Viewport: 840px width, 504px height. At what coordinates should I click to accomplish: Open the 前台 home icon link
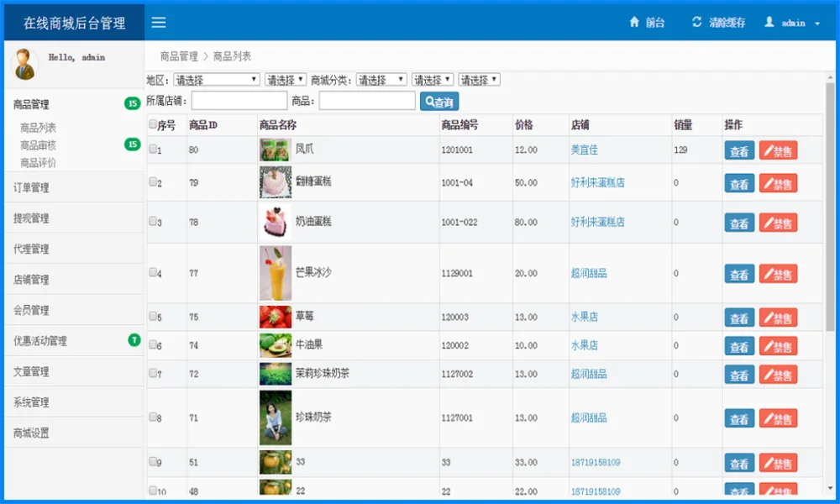tap(635, 23)
